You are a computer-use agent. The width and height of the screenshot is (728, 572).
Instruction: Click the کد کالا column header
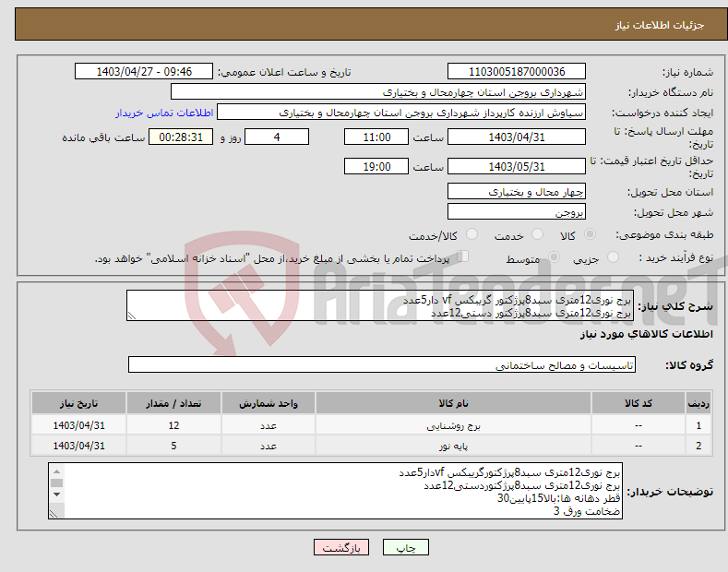point(638,403)
